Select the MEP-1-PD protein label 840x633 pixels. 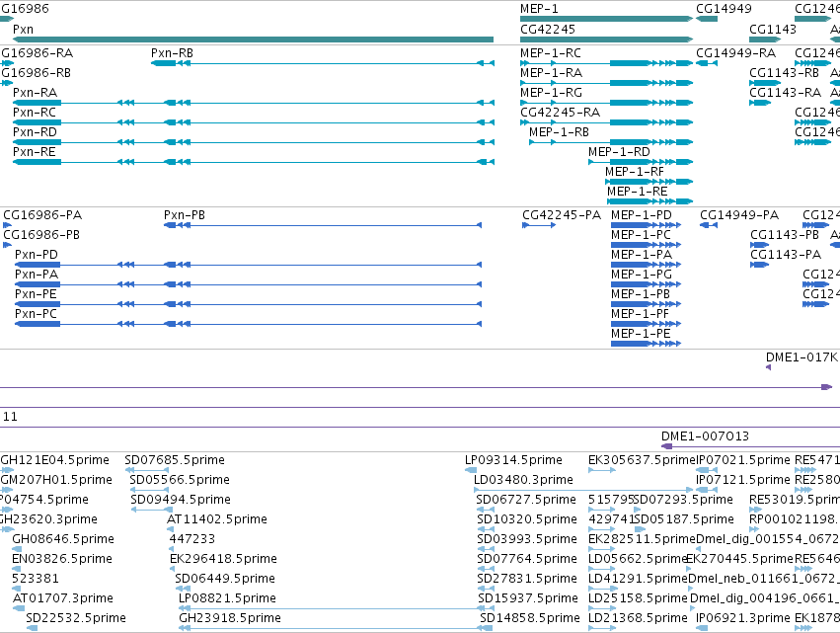point(642,215)
